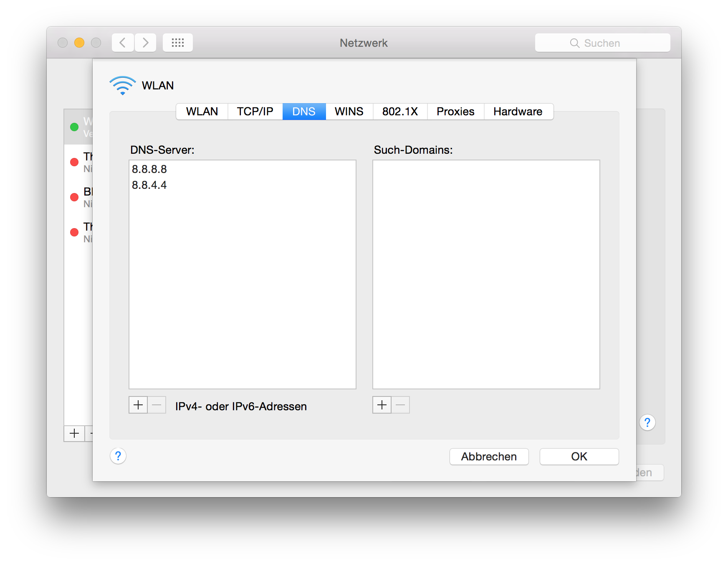This screenshot has height=564, width=728.
Task: Open help in the DNS sheet
Action: pyautogui.click(x=118, y=456)
